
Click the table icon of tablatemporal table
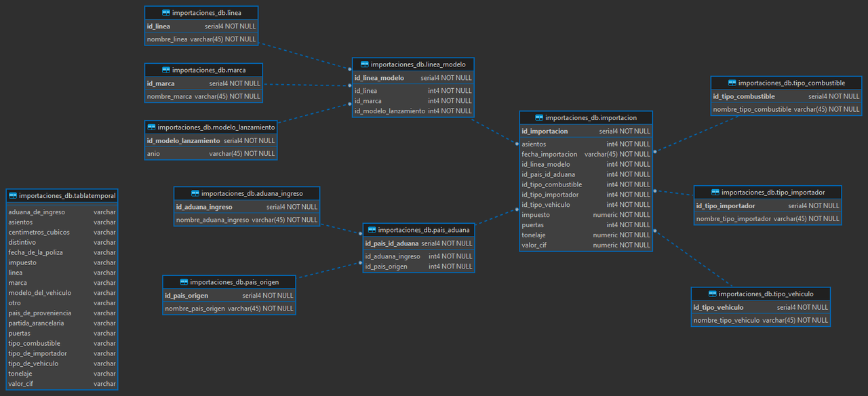point(13,195)
